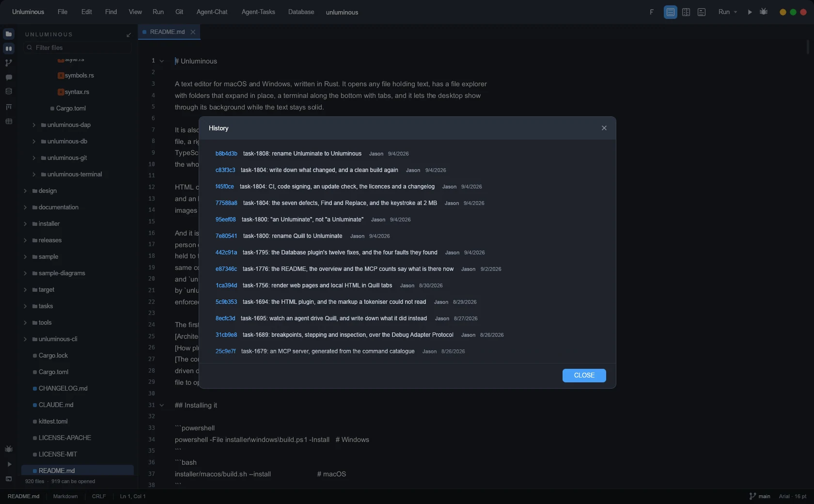The height and width of the screenshot is (504, 814).
Task: Close the README.md tab with its X
Action: point(193,32)
